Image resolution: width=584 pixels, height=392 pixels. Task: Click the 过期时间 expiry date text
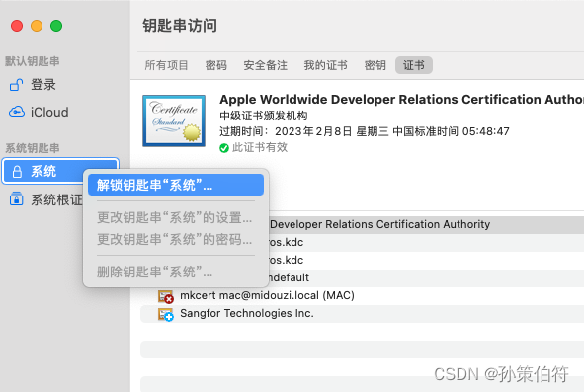tap(365, 131)
